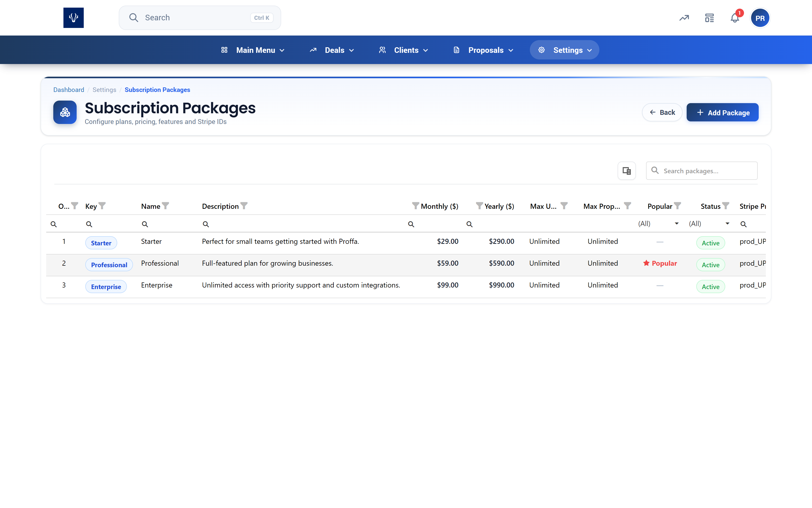Click Add Package button

pyautogui.click(x=722, y=112)
